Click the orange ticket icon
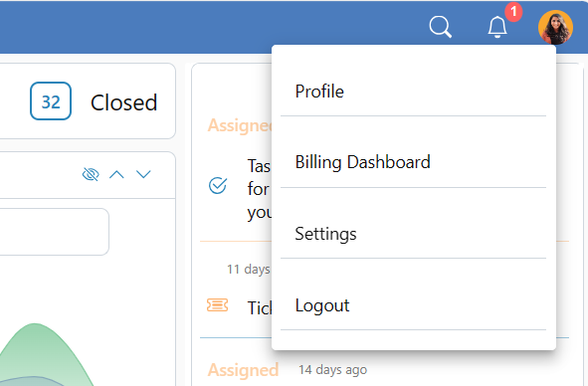Viewport: 588px width, 386px height. coord(218,305)
